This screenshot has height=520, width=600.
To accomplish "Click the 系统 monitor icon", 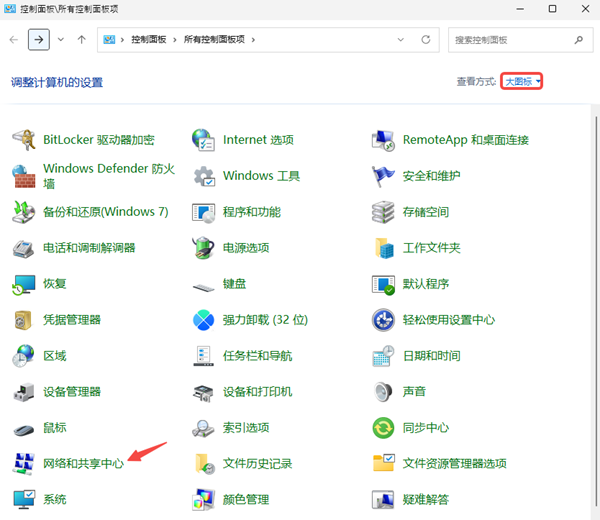I will (24, 500).
